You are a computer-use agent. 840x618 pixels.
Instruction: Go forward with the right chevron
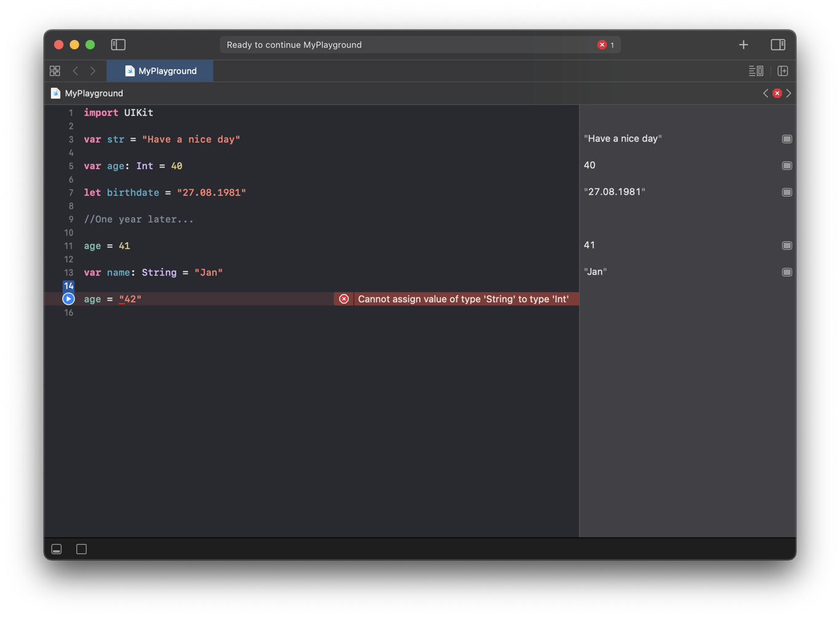93,71
